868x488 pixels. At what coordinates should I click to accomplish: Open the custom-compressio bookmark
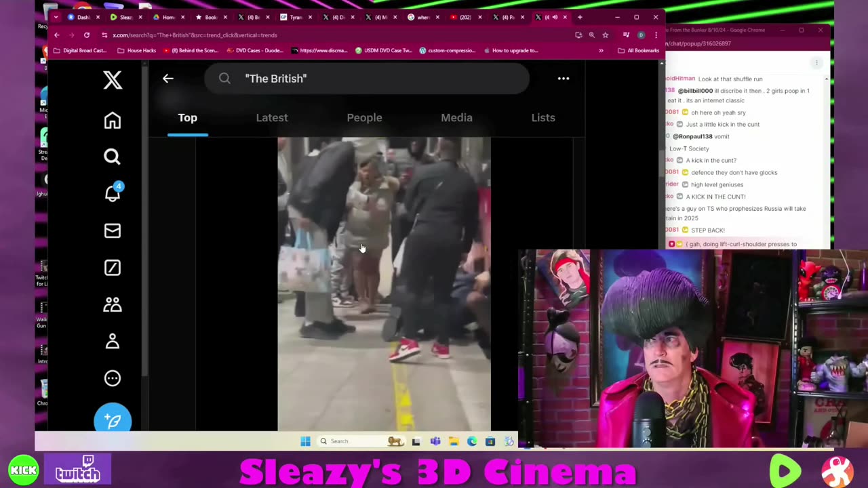[448, 50]
